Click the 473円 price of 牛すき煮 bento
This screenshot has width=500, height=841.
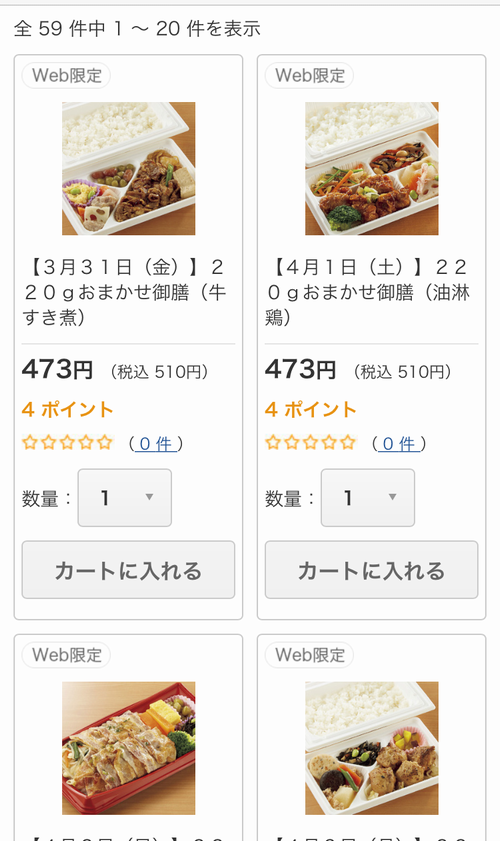tap(57, 370)
